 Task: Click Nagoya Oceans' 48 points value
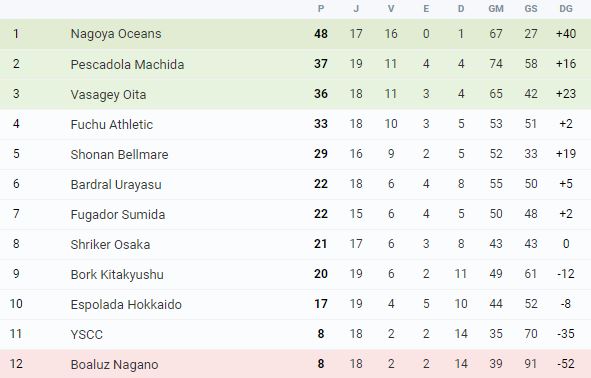tap(321, 34)
